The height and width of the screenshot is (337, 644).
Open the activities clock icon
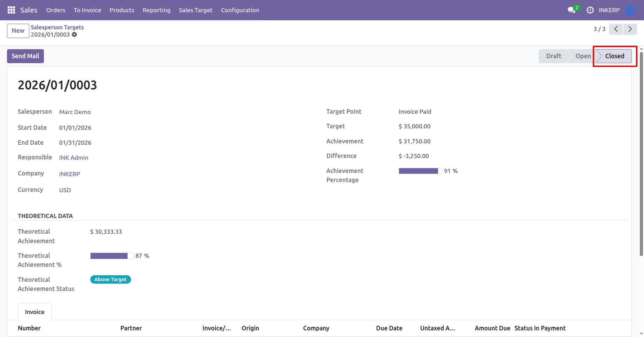pos(590,10)
